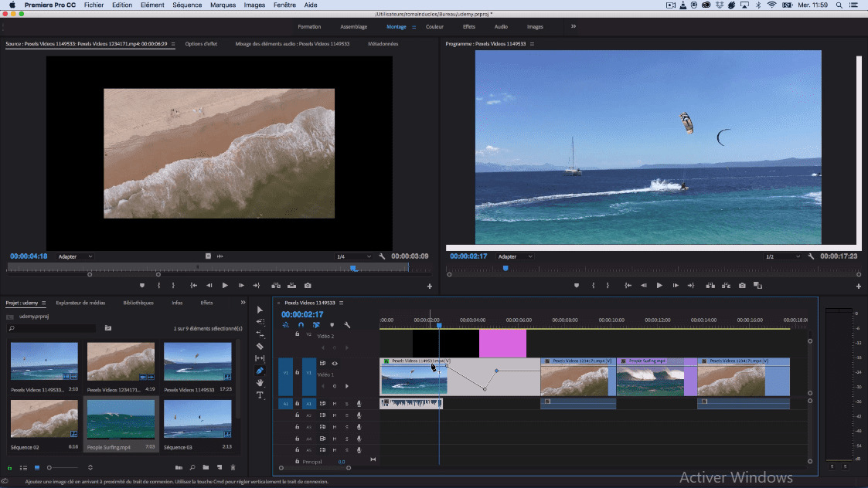Image resolution: width=868 pixels, height=488 pixels.
Task: Select the Type text tool
Action: [260, 395]
